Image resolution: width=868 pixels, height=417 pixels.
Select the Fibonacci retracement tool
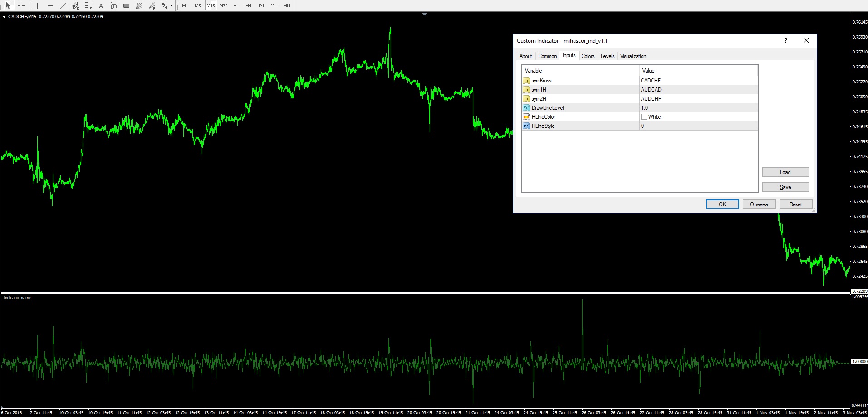[x=88, y=5]
